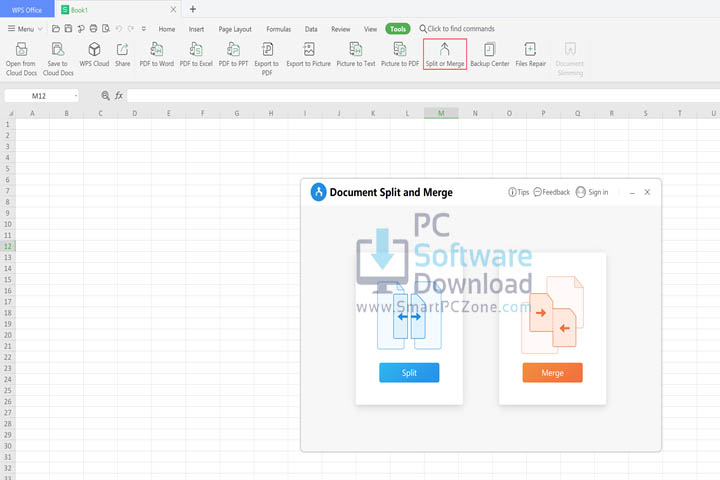Click the undo arrow
720x480 pixels.
(118, 28)
